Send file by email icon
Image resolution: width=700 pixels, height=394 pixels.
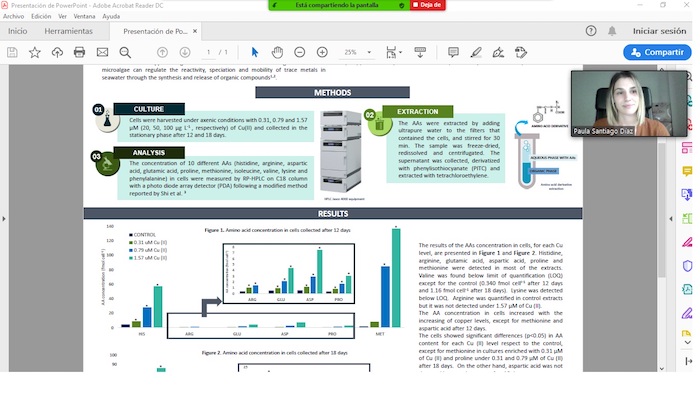pos(102,53)
